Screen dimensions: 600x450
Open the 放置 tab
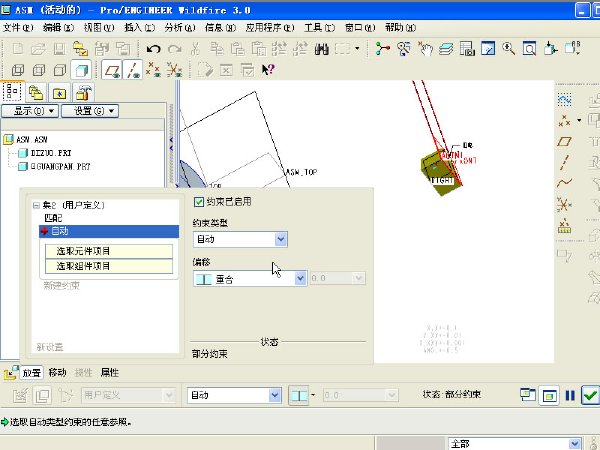[31, 373]
